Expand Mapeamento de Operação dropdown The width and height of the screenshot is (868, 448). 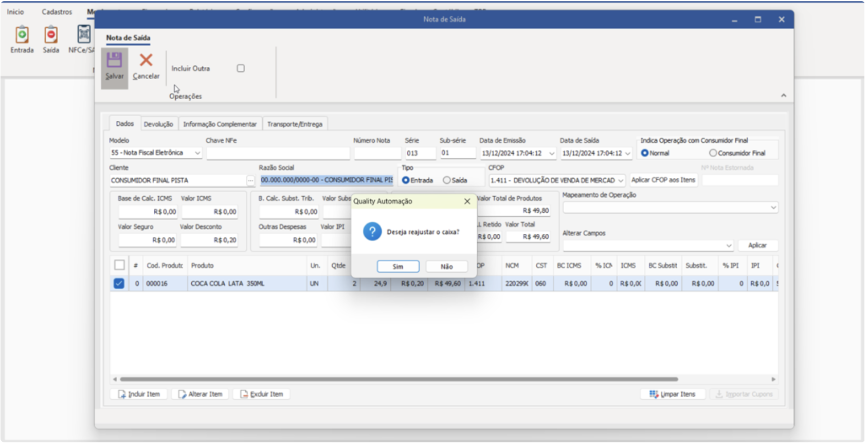click(x=773, y=208)
